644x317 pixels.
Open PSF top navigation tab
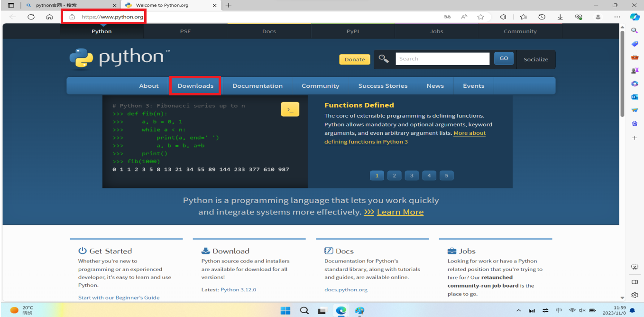point(185,31)
